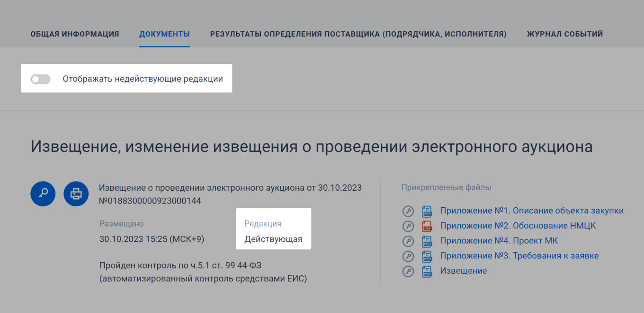This screenshot has height=313, width=644.
Task: Click the magnifier icon next to Извещение
Action: pyautogui.click(x=408, y=271)
